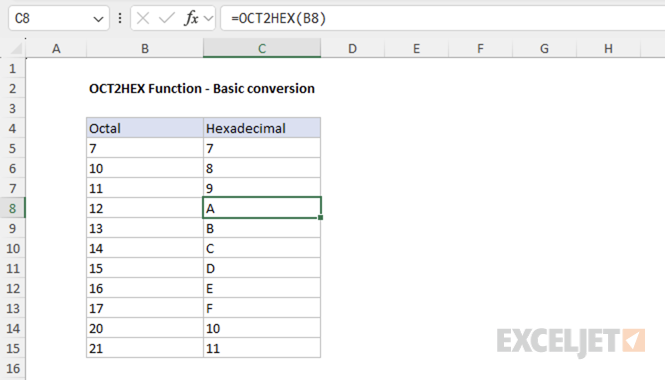Select row 10 header
The width and height of the screenshot is (665, 380).
(x=12, y=248)
